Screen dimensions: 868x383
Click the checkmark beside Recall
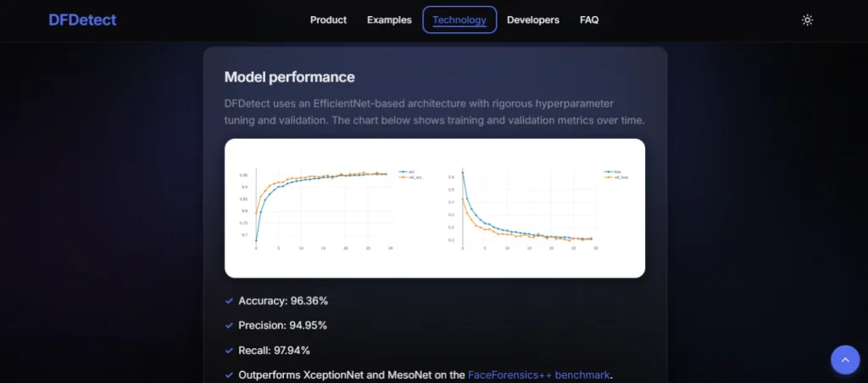tap(229, 350)
